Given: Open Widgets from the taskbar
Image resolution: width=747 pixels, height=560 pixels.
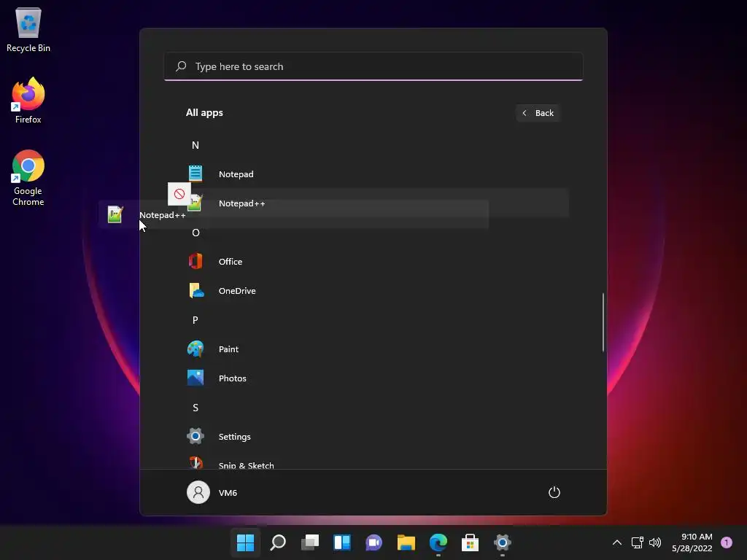Looking at the screenshot, I should click(342, 542).
